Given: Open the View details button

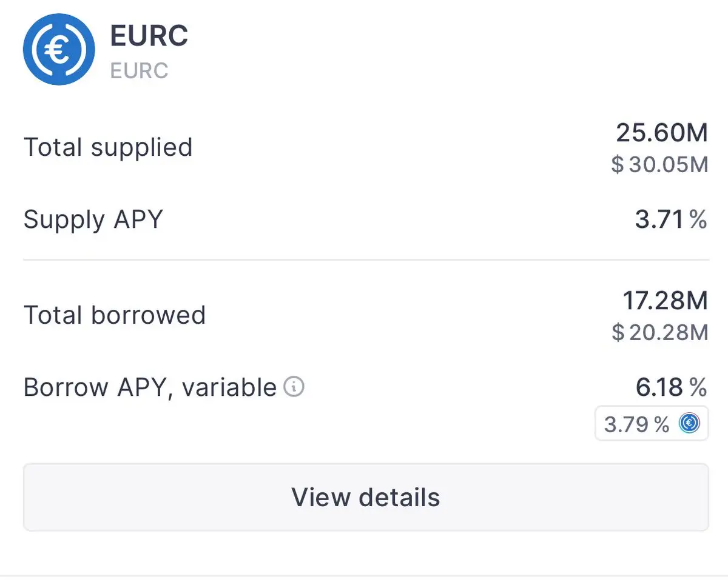Looking at the screenshot, I should (x=366, y=497).
